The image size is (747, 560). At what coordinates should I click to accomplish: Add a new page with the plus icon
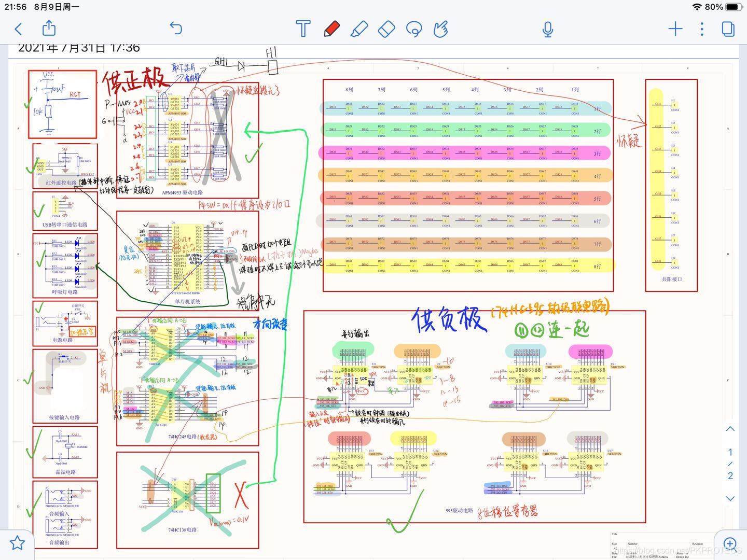click(675, 29)
